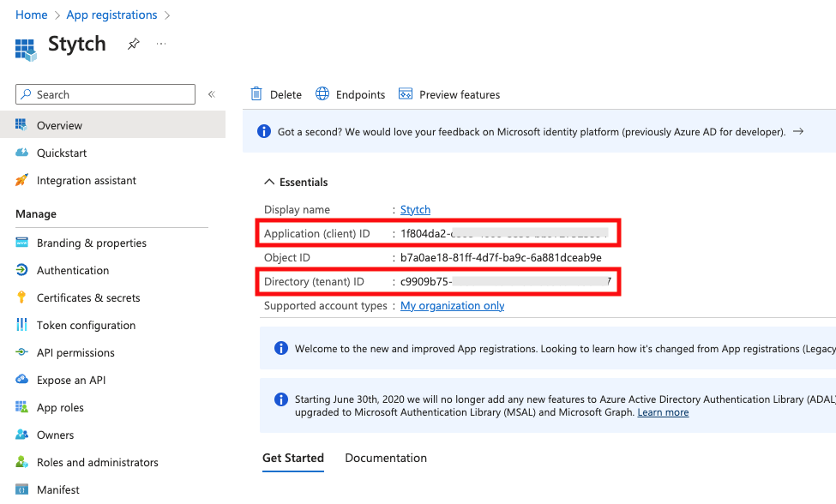Open the feedback banner arrow

coord(798,131)
